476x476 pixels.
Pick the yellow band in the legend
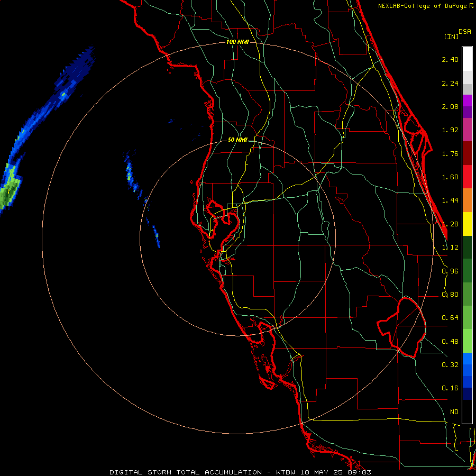point(467,224)
